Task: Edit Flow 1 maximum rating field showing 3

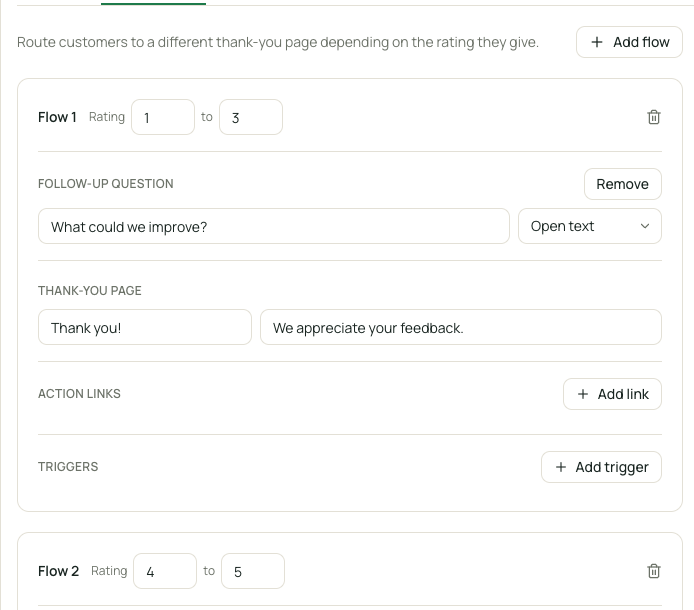Action: (x=251, y=117)
